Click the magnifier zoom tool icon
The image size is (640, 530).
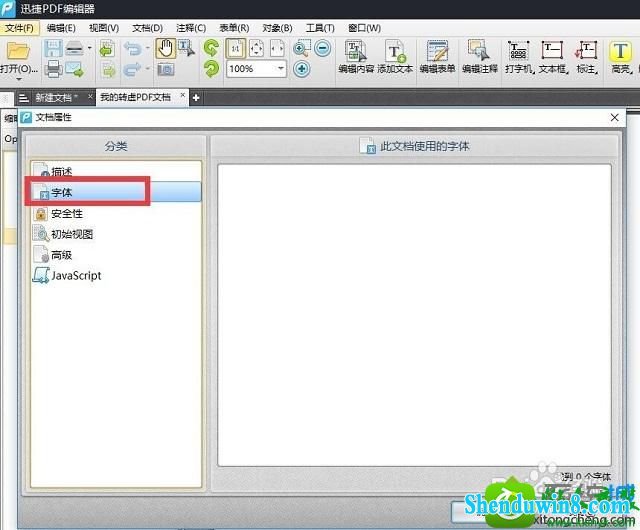pos(302,49)
